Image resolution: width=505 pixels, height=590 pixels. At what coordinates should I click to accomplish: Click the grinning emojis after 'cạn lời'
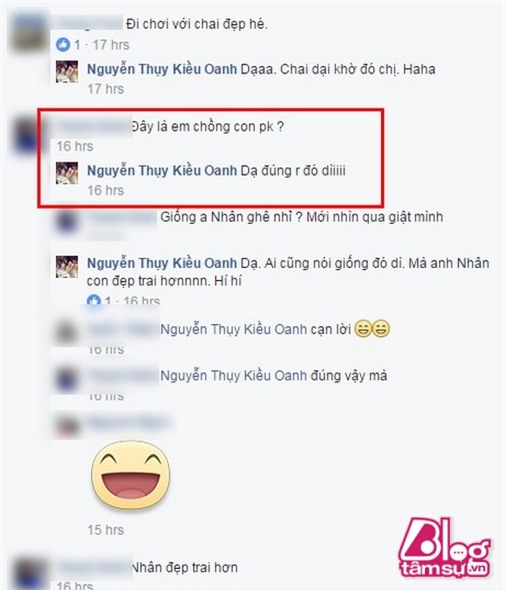point(372,329)
